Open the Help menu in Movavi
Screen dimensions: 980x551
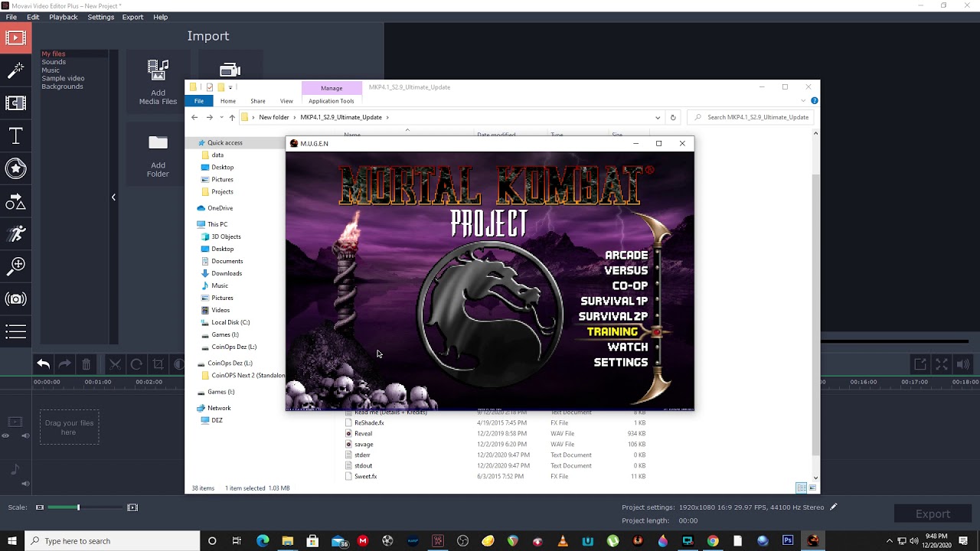pos(161,17)
